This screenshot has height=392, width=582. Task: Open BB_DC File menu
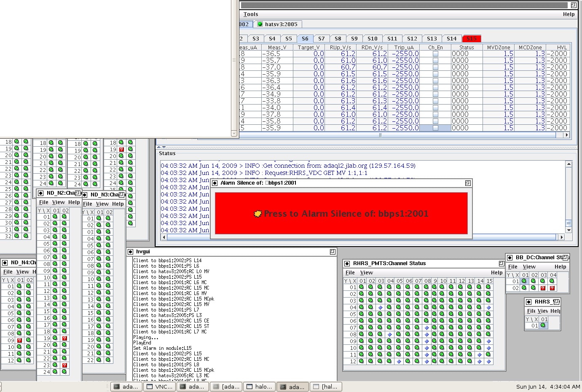pyautogui.click(x=513, y=267)
